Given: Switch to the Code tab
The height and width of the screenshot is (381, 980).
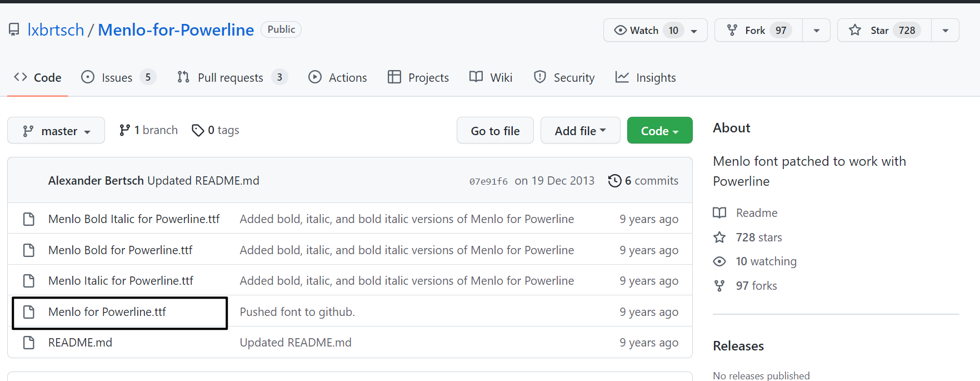Looking at the screenshot, I should (x=38, y=77).
